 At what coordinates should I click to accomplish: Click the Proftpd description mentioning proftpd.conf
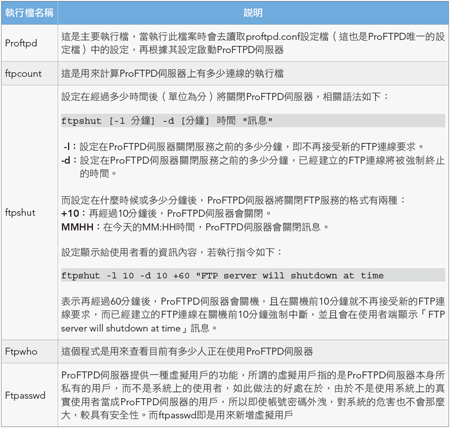[253, 43]
